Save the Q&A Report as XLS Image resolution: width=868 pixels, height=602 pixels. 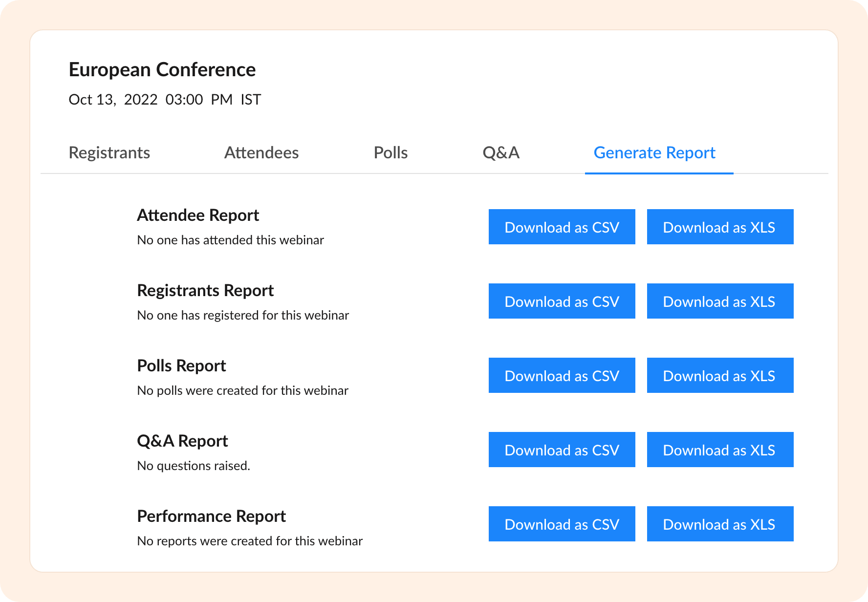pos(720,450)
